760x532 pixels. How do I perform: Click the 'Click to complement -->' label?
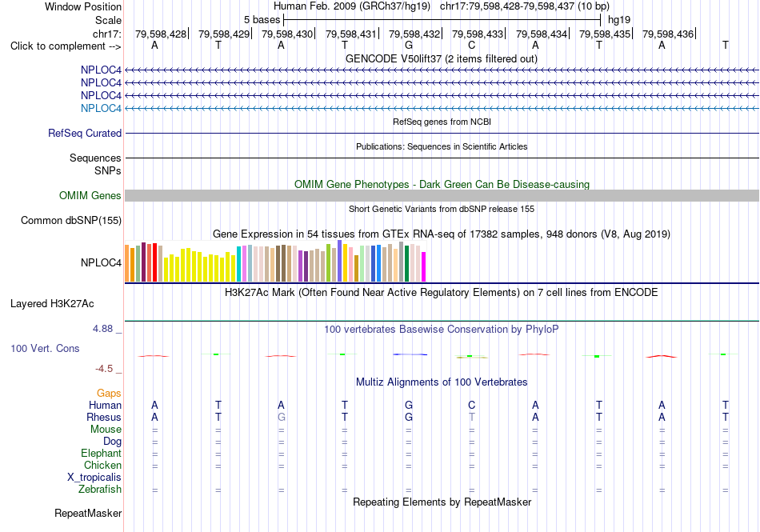[x=66, y=46]
